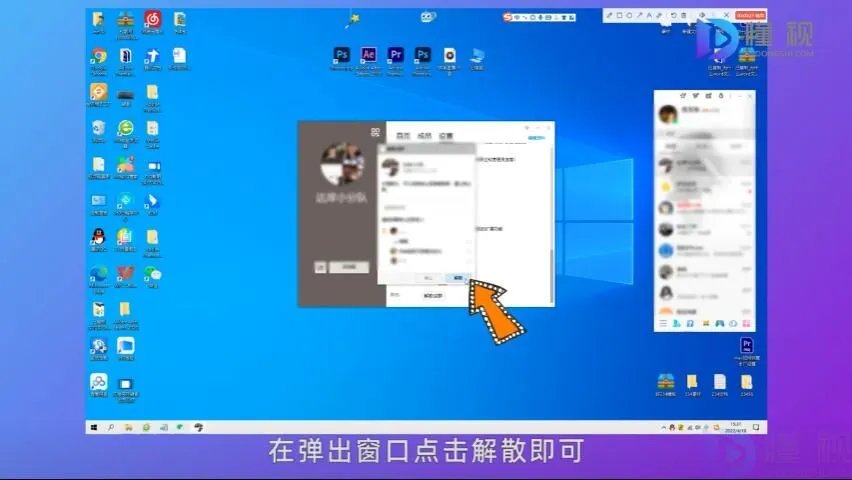Launch NetEase Cloud Music from the desktop
This screenshot has width=852, height=480.
(x=153, y=19)
